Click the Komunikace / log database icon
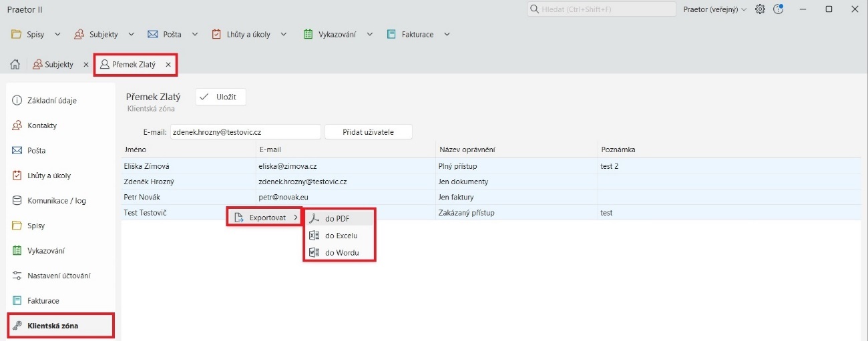Image resolution: width=868 pixels, height=341 pixels. (x=17, y=201)
